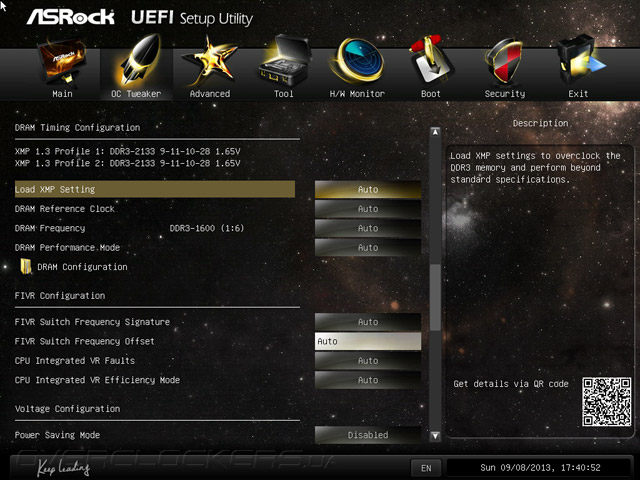Open the Advanced star icon
The image size is (640, 480).
pyautogui.click(x=210, y=61)
